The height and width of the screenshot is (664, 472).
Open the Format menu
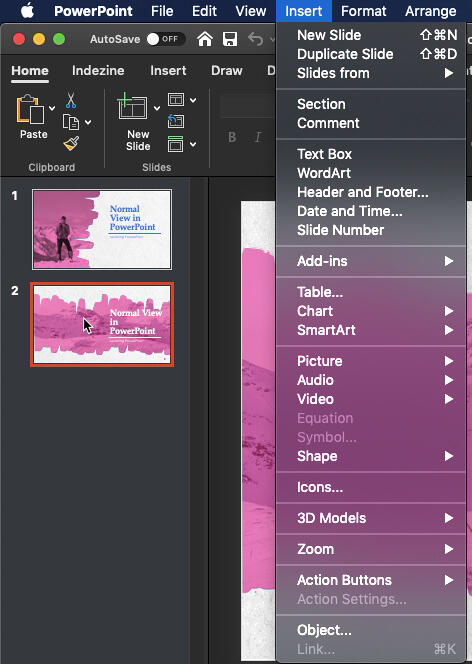(364, 11)
